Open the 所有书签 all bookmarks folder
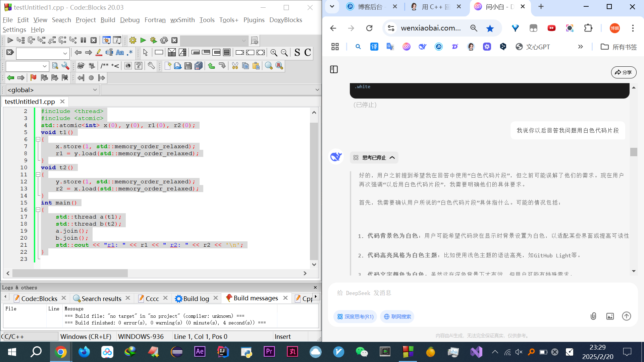The image size is (644, 362). (619, 47)
